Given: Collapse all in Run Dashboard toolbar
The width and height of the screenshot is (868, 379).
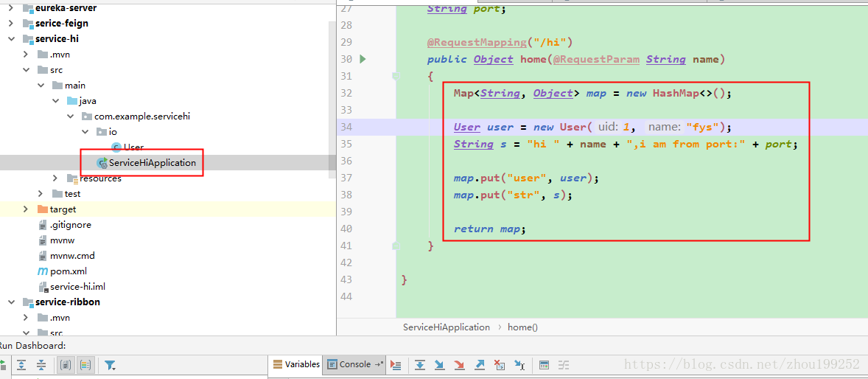Looking at the screenshot, I should [x=41, y=364].
